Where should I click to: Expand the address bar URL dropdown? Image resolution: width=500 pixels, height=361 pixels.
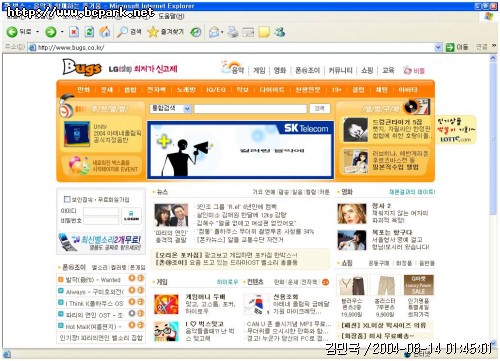pos(438,48)
